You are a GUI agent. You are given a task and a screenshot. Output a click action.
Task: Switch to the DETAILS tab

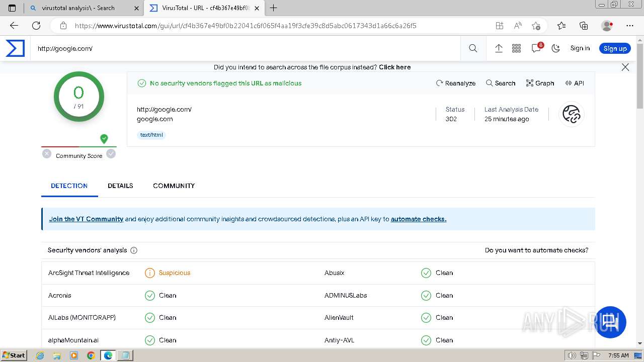(120, 186)
